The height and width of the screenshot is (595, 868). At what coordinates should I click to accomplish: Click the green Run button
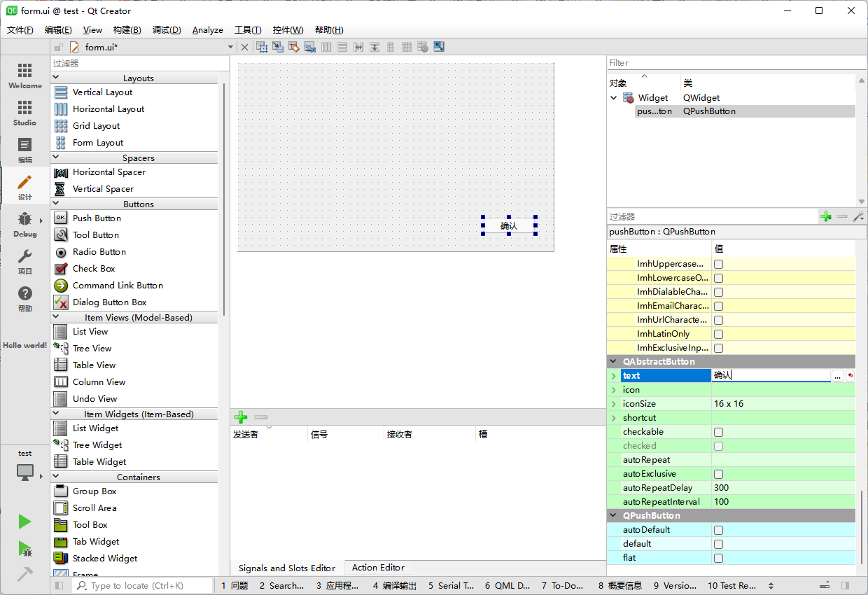click(24, 521)
